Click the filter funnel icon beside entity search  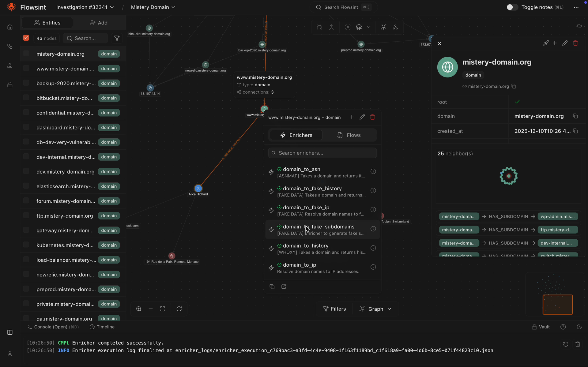pos(117,38)
